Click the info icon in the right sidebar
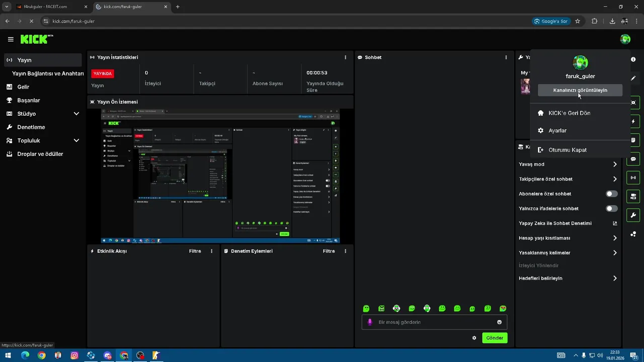 coord(633,59)
